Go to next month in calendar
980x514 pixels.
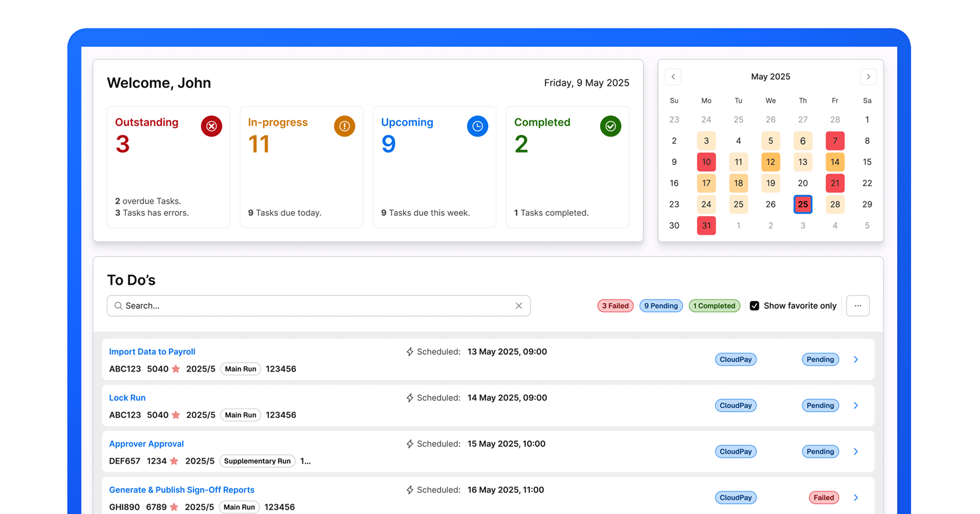click(868, 76)
